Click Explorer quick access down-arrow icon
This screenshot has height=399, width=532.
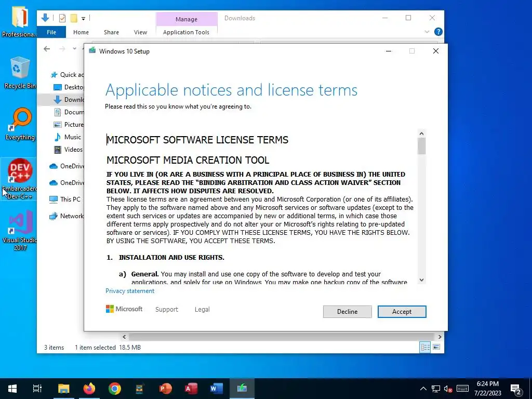(x=45, y=18)
